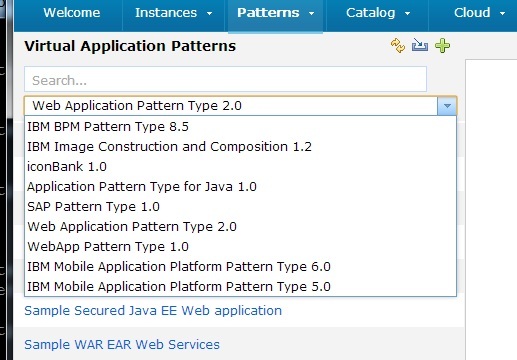Viewport: 517px width, 360px height.
Task: Expand the Catalog menu
Action: coord(377,13)
